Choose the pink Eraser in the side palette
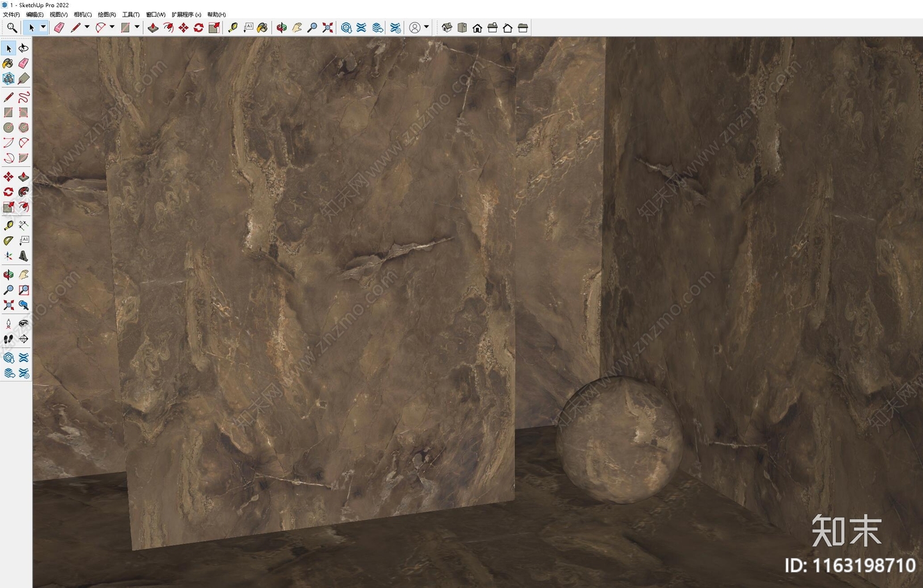This screenshot has width=923, height=588. pyautogui.click(x=24, y=63)
